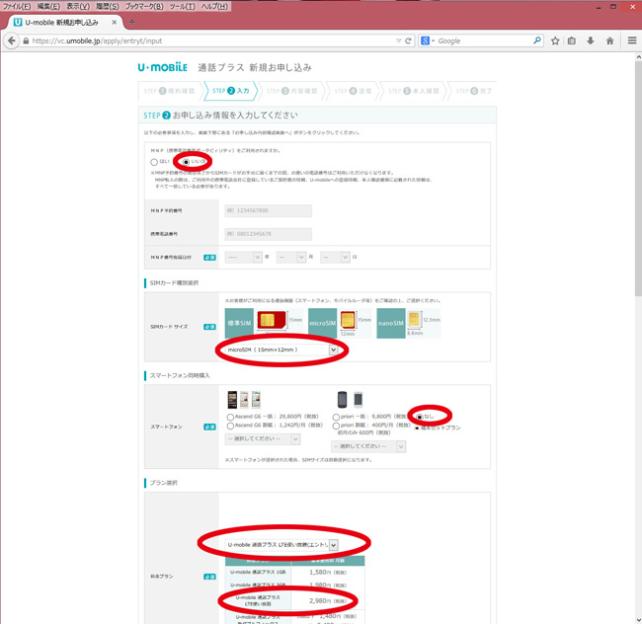This screenshot has height=624, width=642.
Task: Bookmark this page with star icon
Action: pyautogui.click(x=555, y=41)
